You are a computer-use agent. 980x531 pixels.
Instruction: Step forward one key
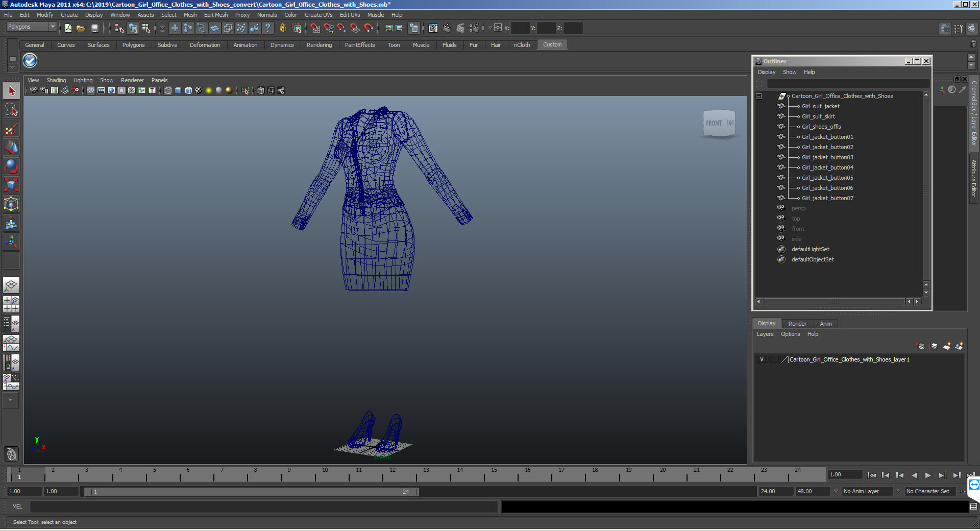click(942, 475)
